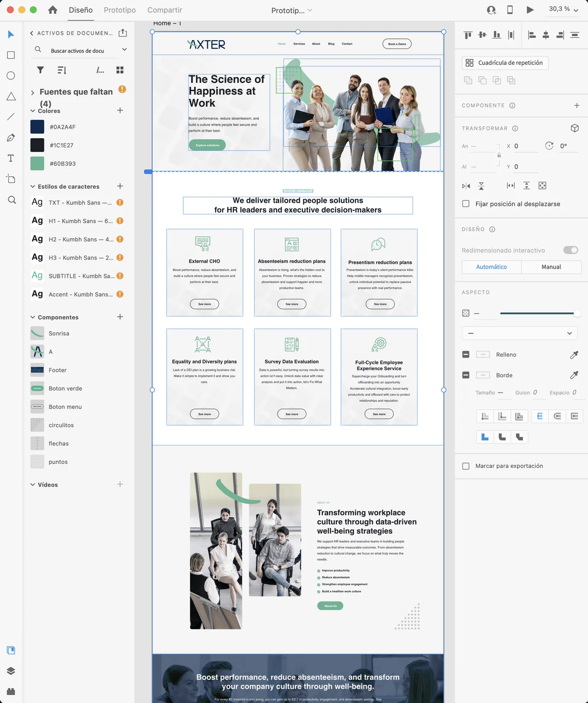Switch to the Compartir tab
The image size is (588, 703).
(x=165, y=10)
